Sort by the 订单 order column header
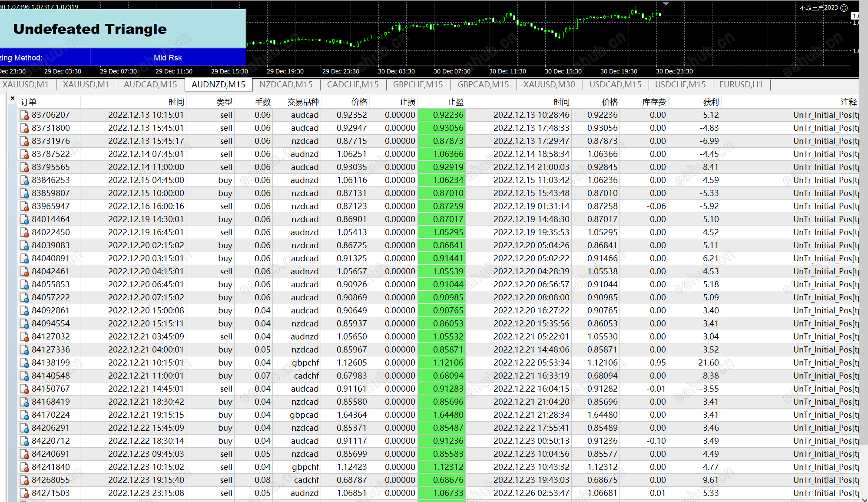This screenshot has height=502, width=868. [x=29, y=102]
